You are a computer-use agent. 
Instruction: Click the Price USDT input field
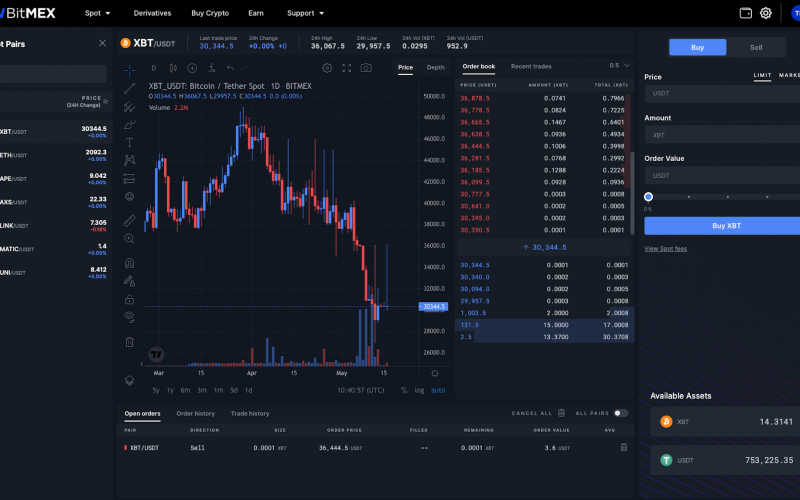[x=722, y=94]
